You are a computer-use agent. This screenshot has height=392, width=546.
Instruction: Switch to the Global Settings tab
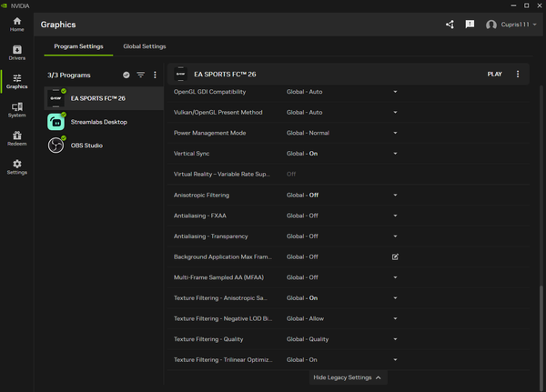[145, 46]
